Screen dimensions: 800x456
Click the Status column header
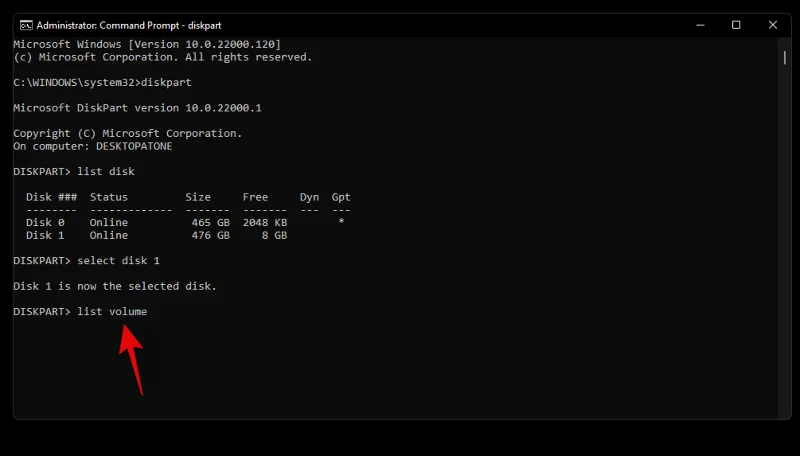pyautogui.click(x=108, y=198)
